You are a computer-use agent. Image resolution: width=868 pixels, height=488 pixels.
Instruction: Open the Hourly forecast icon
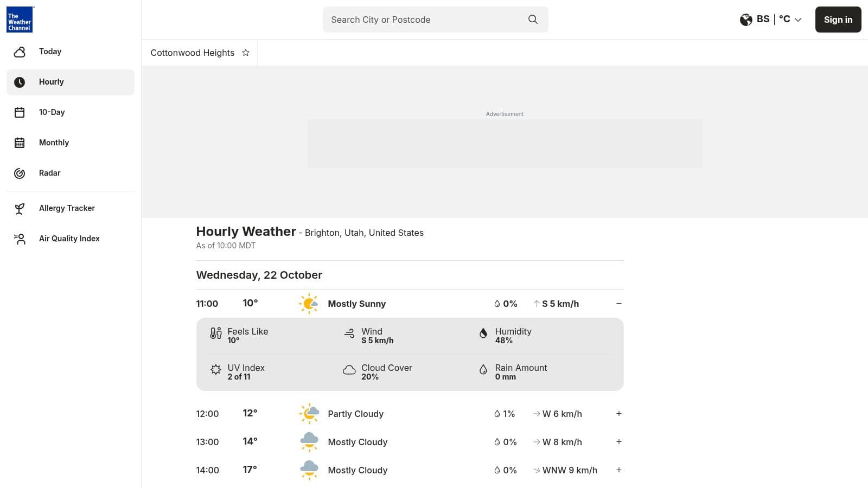(20, 82)
